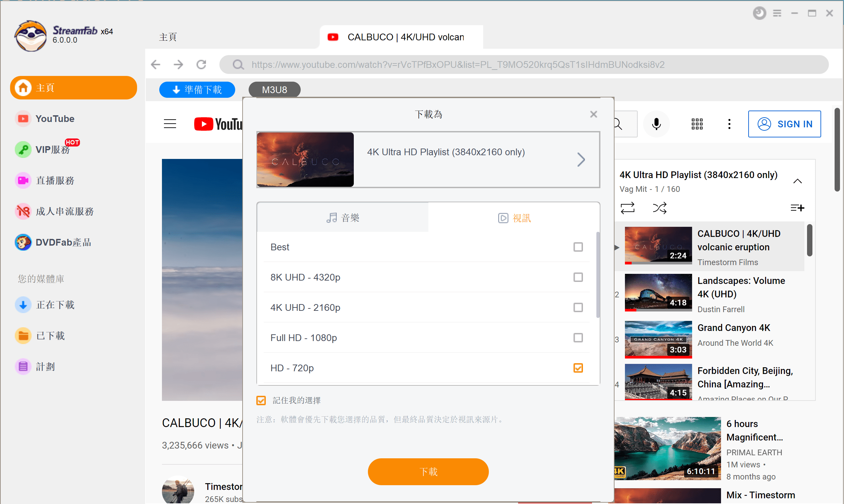The height and width of the screenshot is (504, 844).
Task: Open YouTube service in sidebar
Action: [x=45, y=119]
